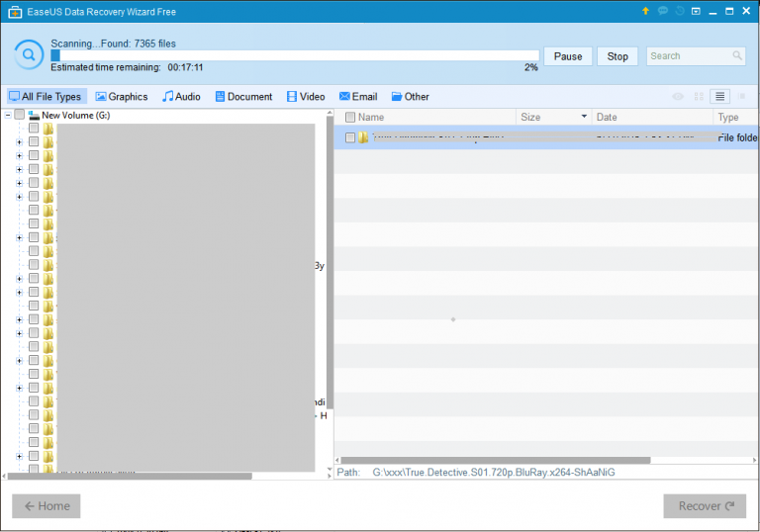Toggle the details pane view icon
Image resolution: width=760 pixels, height=532 pixels.
click(741, 97)
